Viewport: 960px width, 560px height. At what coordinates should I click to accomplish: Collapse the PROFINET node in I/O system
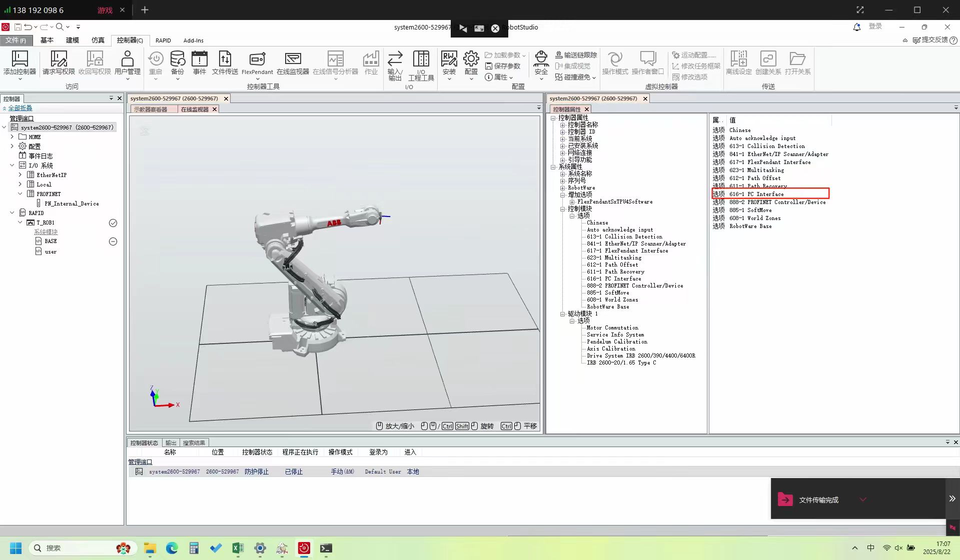[x=20, y=193]
